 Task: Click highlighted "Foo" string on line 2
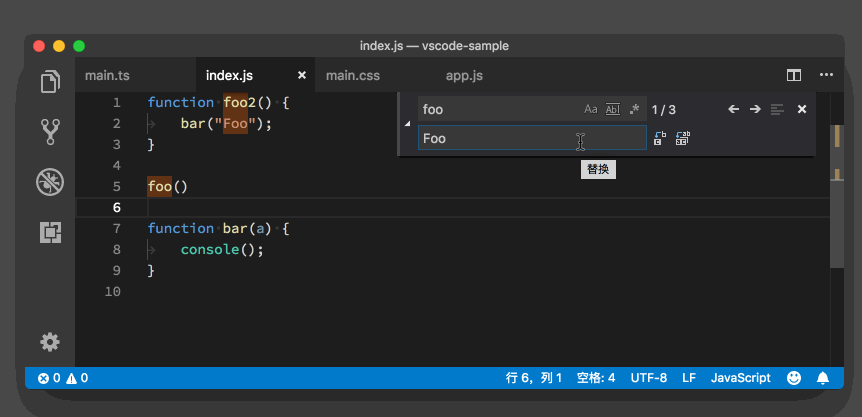pyautogui.click(x=235, y=124)
